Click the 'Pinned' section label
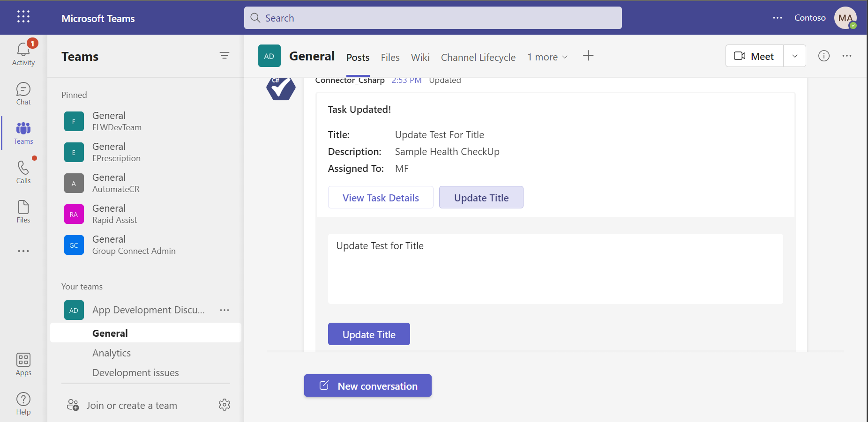Viewport: 868px width, 422px height. pos(74,95)
